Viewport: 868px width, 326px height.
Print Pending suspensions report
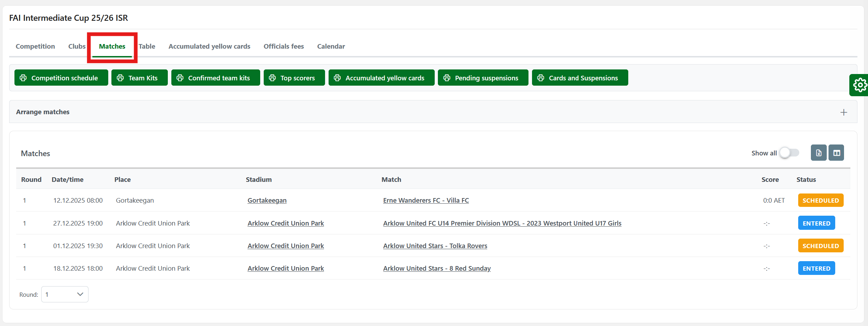(483, 78)
